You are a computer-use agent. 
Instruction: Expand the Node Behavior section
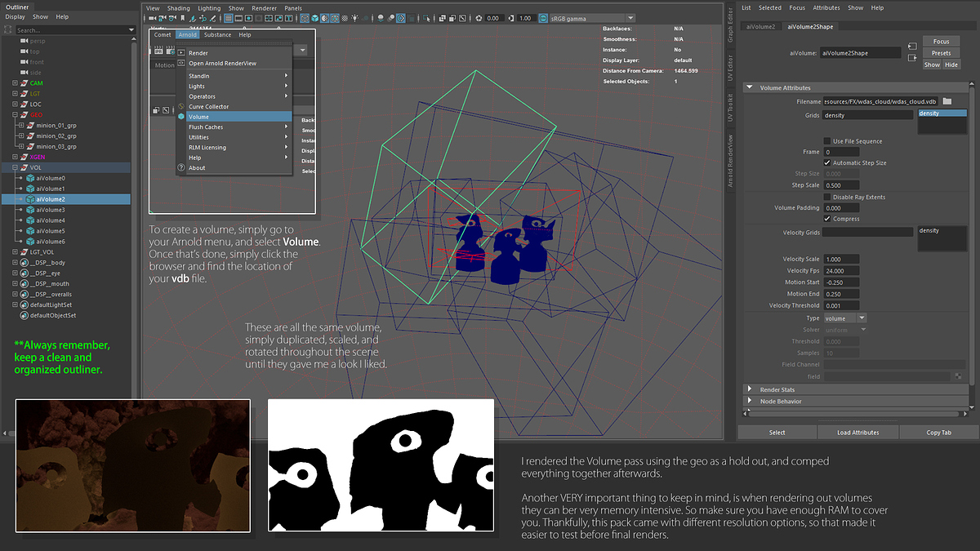click(750, 401)
